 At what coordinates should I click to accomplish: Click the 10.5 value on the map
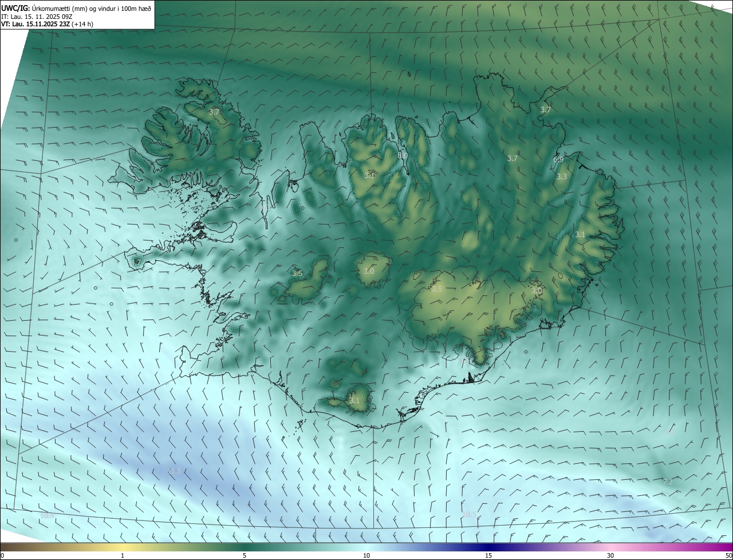tap(469, 515)
